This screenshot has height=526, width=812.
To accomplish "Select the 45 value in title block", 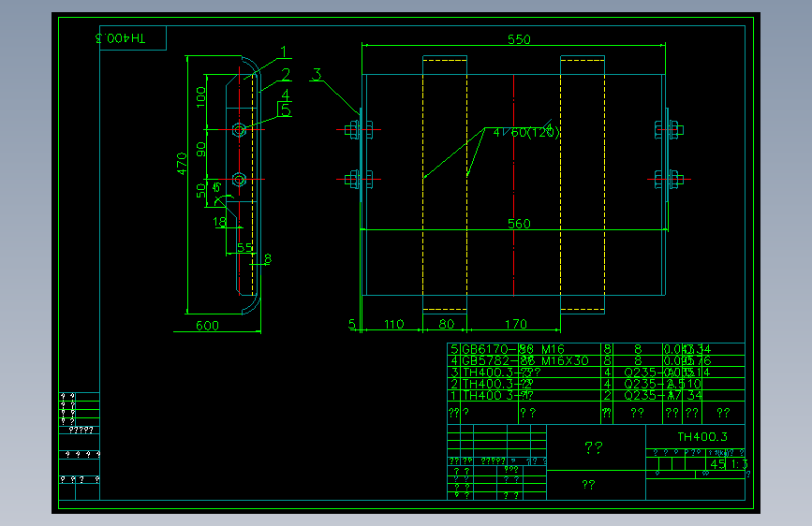I will (x=717, y=464).
